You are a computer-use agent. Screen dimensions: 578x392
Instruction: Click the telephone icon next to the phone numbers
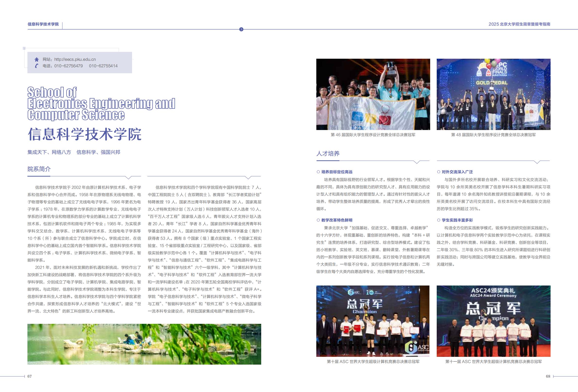(37, 66)
